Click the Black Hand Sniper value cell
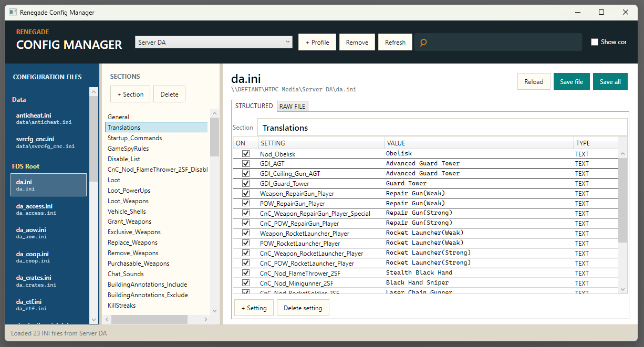 479,283
